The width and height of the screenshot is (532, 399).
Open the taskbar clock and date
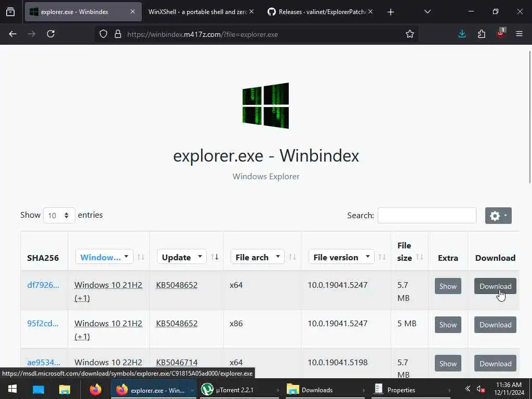pyautogui.click(x=509, y=389)
